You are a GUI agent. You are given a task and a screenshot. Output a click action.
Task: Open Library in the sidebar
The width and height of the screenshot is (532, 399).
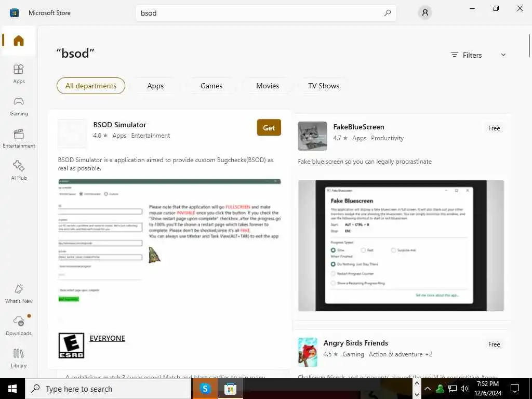click(19, 357)
